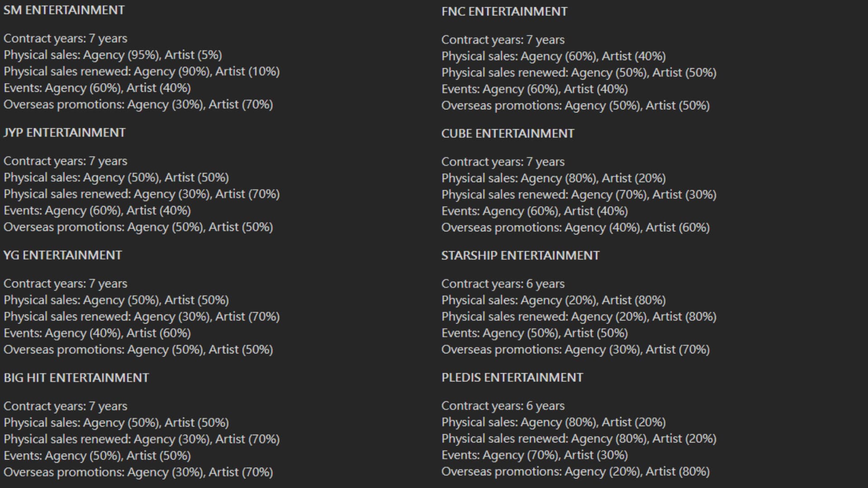Click the STARSHIP ENTERTAINMENT heading
868x488 pixels.
[x=520, y=255]
